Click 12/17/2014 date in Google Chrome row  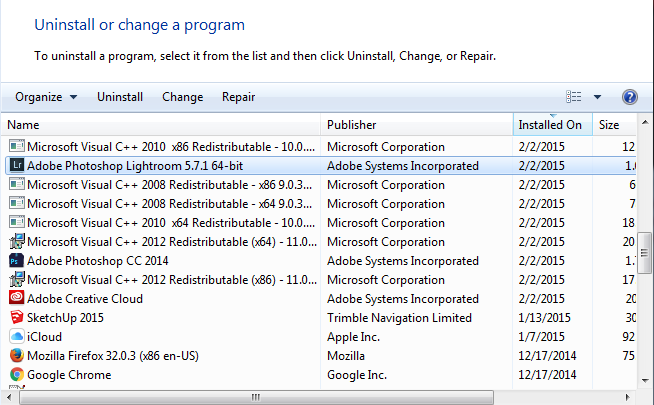[547, 375]
